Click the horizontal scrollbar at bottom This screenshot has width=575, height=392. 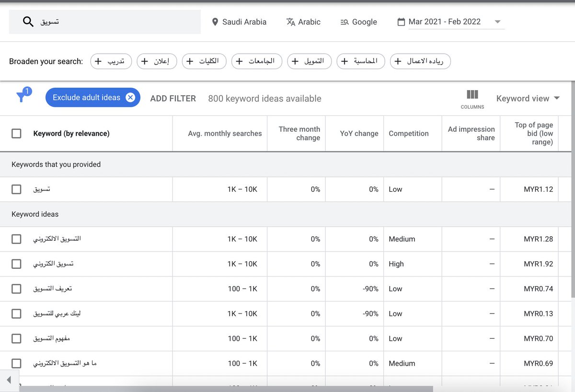(225, 389)
